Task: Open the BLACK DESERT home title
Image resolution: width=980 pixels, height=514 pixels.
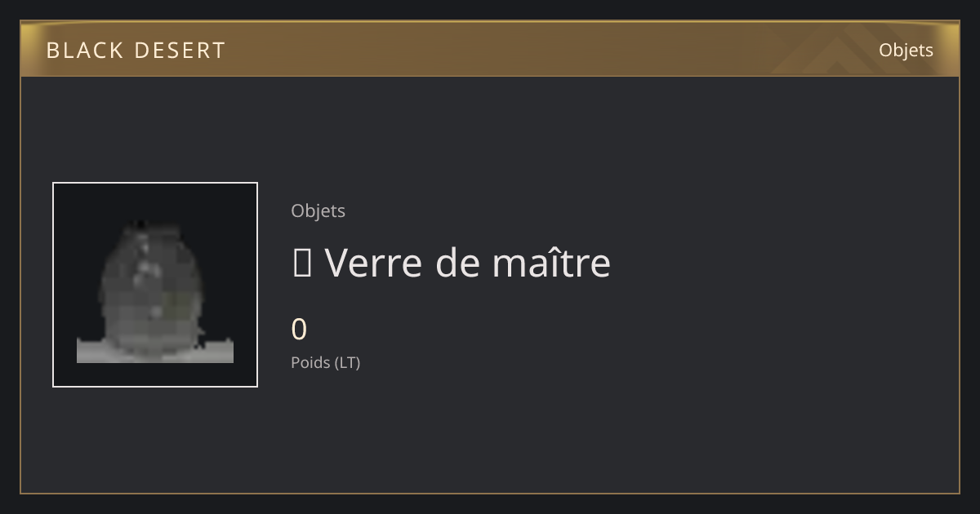Action: click(136, 50)
